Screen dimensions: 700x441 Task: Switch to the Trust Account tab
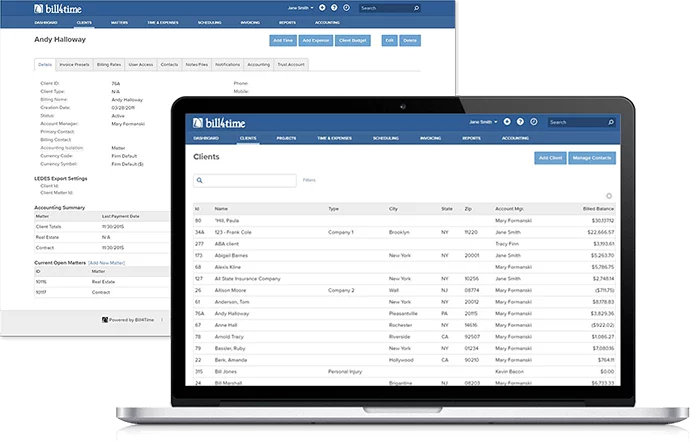pos(291,65)
